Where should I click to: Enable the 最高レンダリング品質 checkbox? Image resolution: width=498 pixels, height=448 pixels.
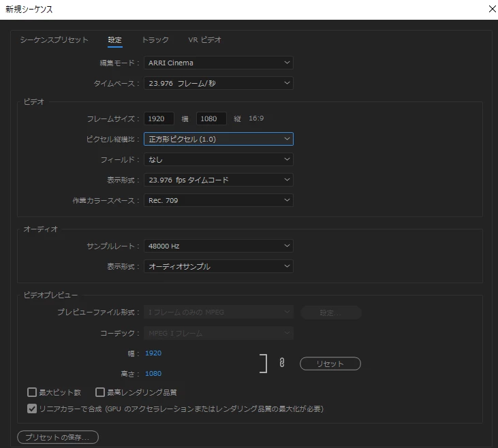(x=100, y=392)
